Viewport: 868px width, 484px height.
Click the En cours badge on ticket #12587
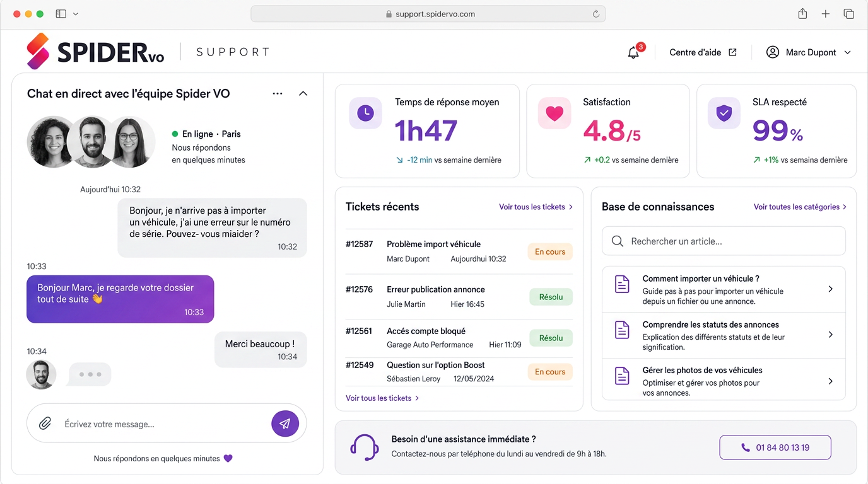pyautogui.click(x=550, y=252)
